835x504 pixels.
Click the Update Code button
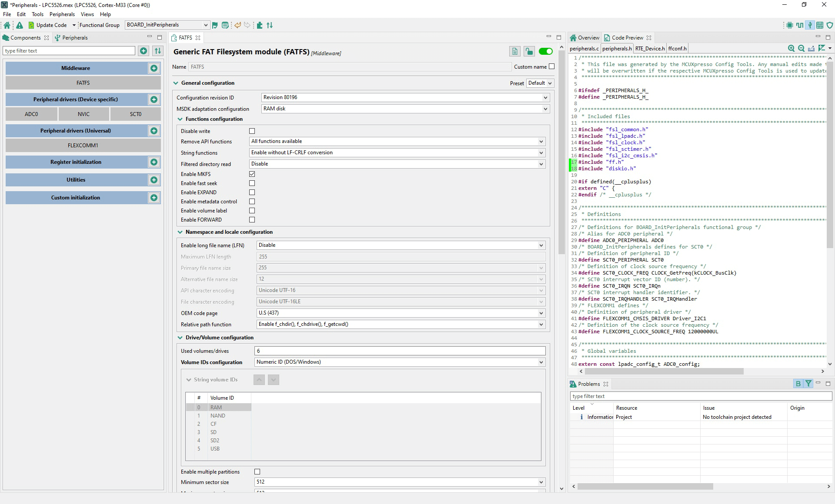[x=47, y=25]
